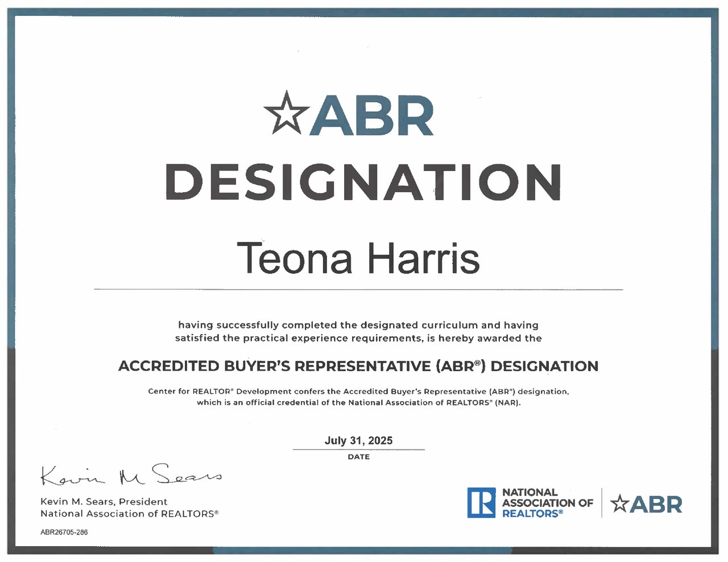Image resolution: width=728 pixels, height=562 pixels.
Task: Click the ABR letters in the bottom-right logo
Action: point(656,504)
